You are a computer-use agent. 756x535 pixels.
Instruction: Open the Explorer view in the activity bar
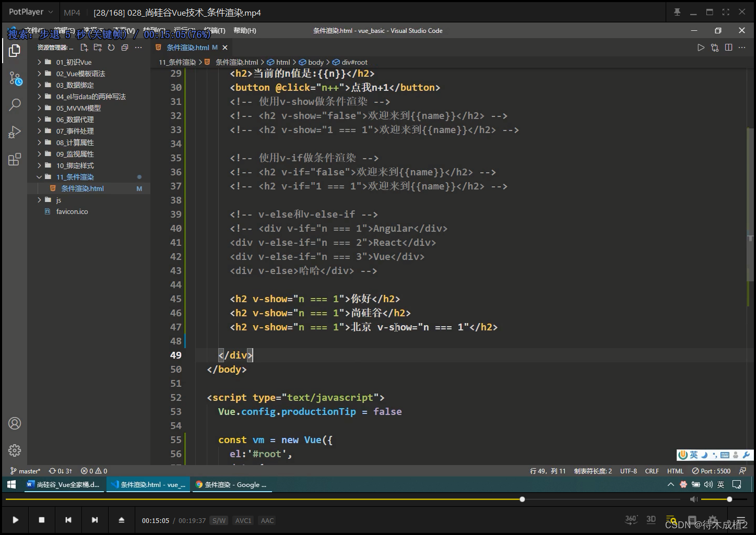15,50
